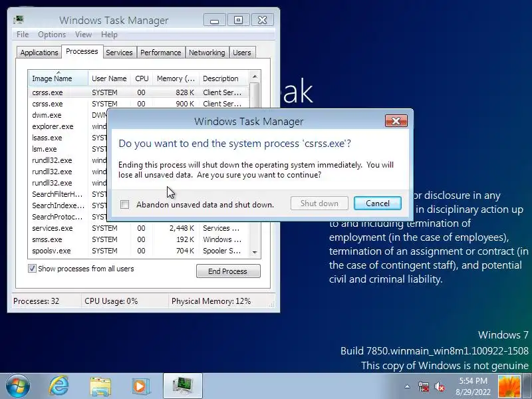Open Windows Explorer folder icon on taskbar
This screenshot has width=532, height=399.
[x=100, y=386]
